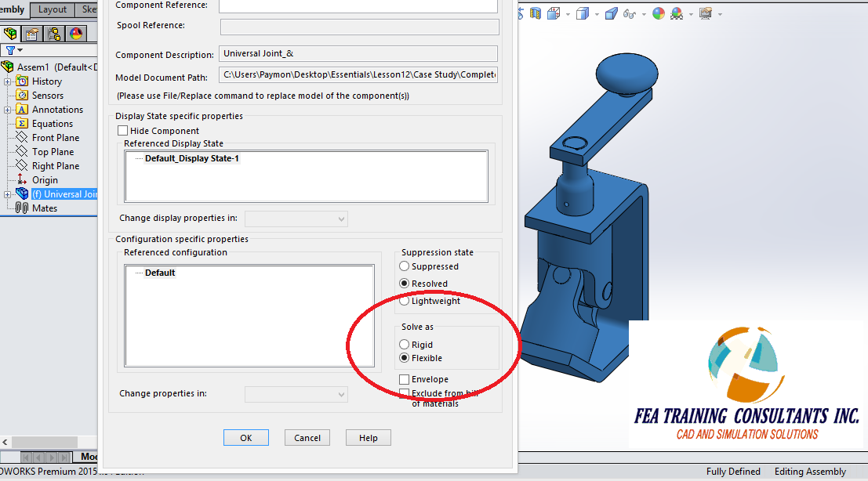Check the Envelope option

[x=404, y=379]
